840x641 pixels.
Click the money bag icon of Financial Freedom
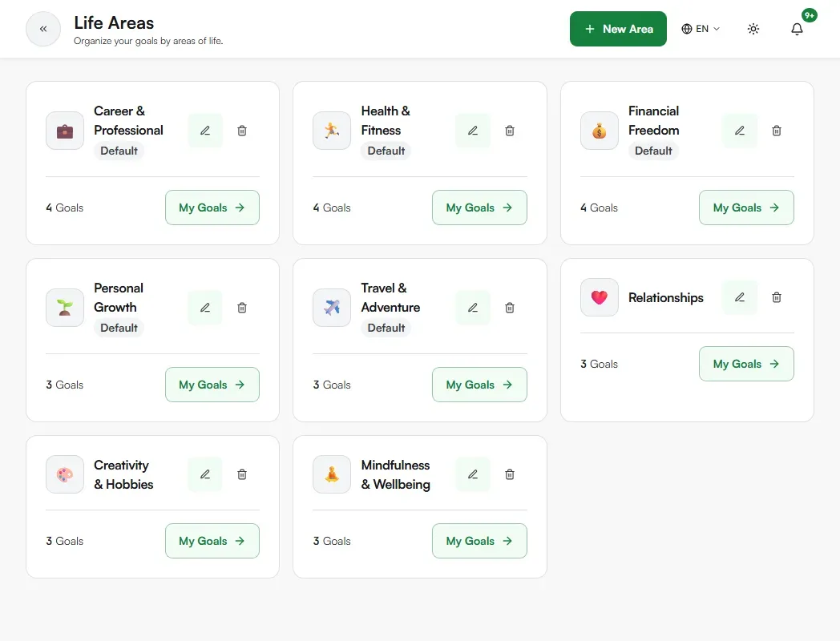(600, 131)
